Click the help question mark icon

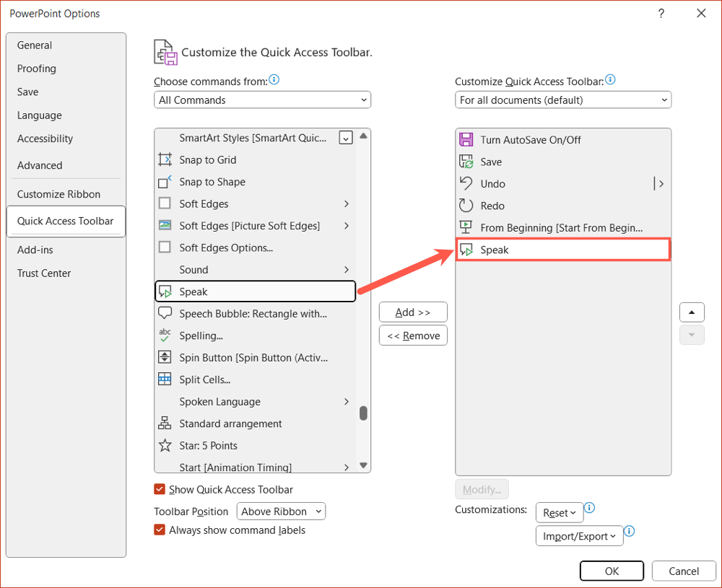661,13
